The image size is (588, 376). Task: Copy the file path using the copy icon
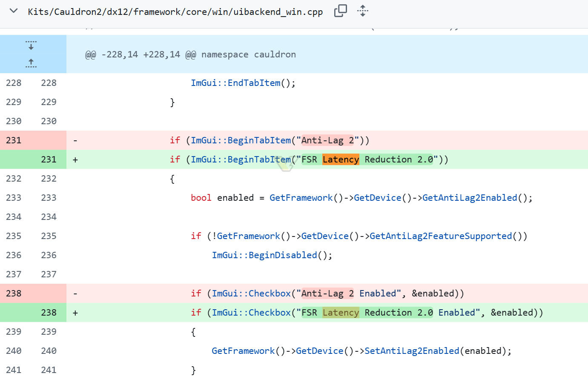click(x=340, y=11)
